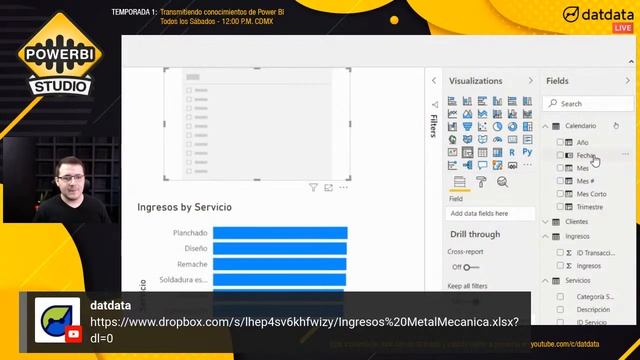This screenshot has width=640, height=360.
Task: Open more visuals ellipsis in Visualizations
Action: (527, 165)
